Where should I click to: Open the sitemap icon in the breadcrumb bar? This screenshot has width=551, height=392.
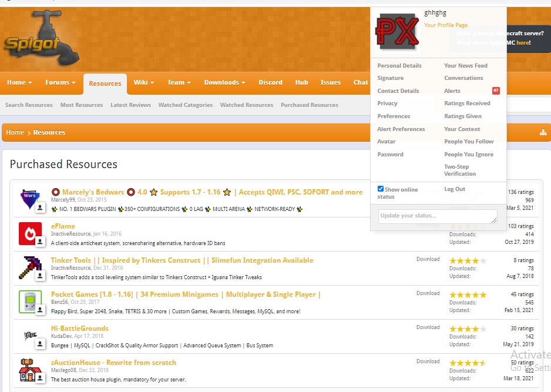coord(543,133)
